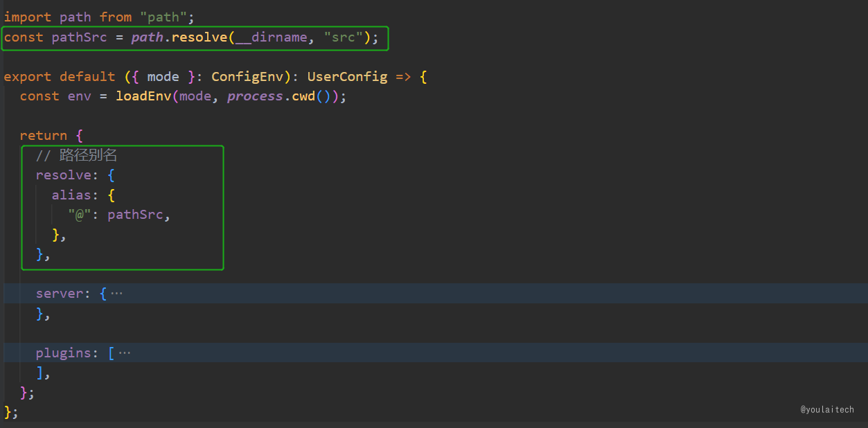Click the alias property keyword
The height and width of the screenshot is (428, 868).
[x=72, y=195]
